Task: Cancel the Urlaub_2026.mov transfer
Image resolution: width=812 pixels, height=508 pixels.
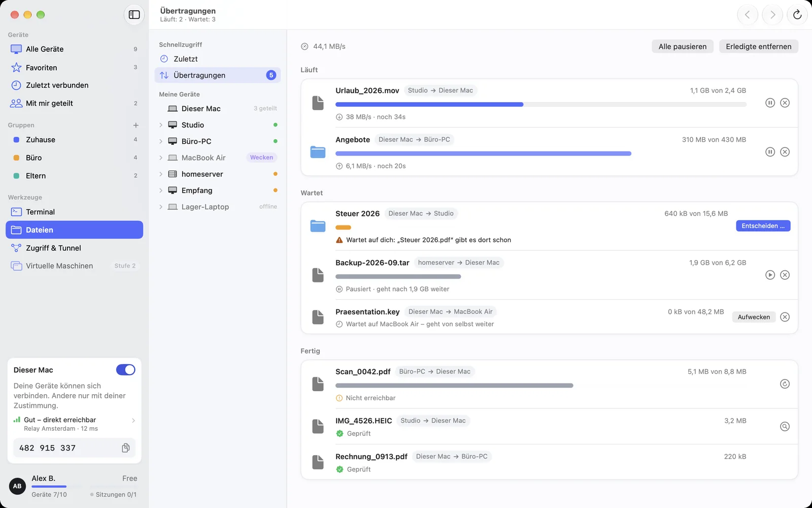Action: [x=785, y=103]
